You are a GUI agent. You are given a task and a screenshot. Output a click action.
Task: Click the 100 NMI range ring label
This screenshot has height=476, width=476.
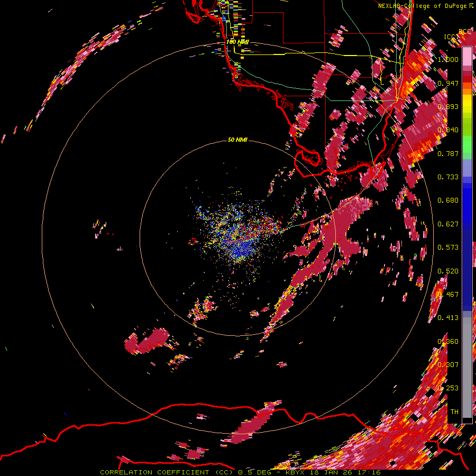tap(237, 42)
